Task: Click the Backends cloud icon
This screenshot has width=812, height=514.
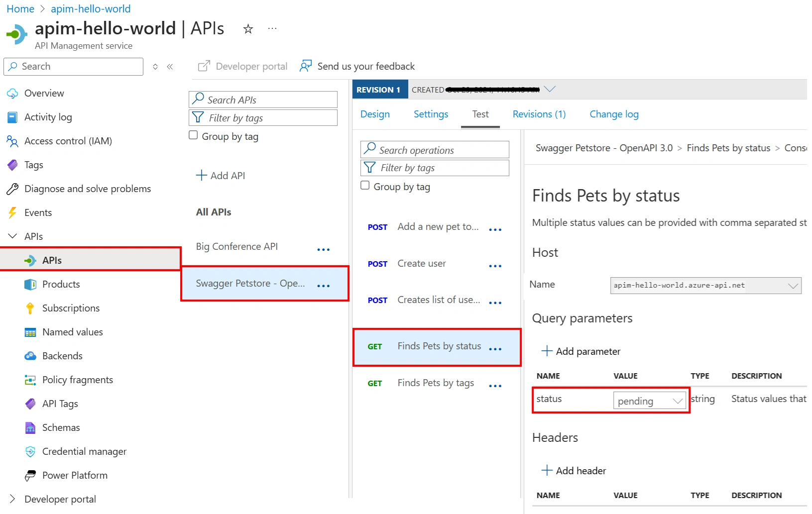Action: (30, 356)
